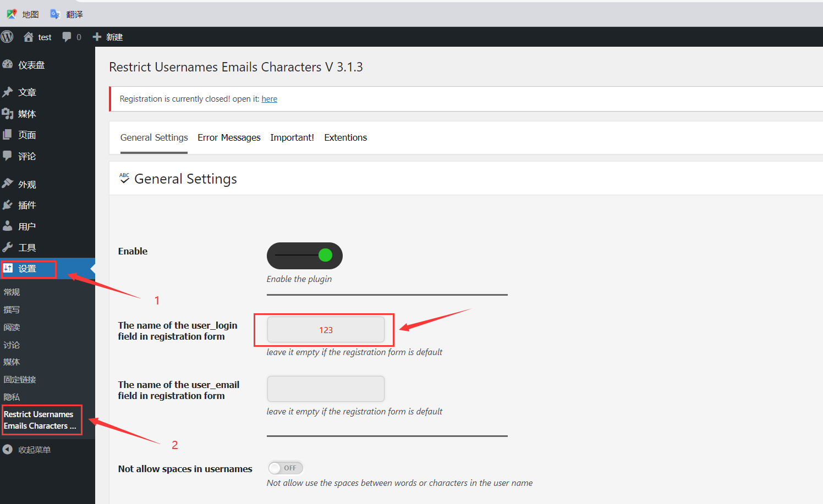
Task: Toggle Not allow spaces in usernames switch
Action: click(286, 468)
